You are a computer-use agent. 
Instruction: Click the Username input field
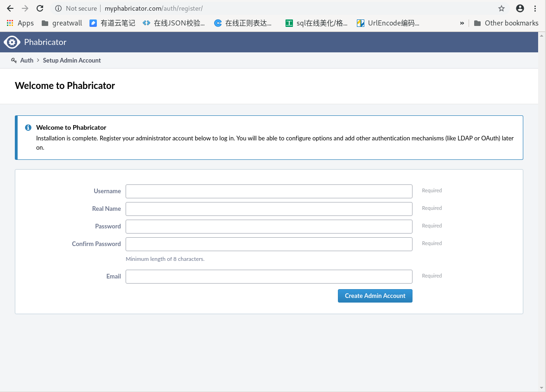click(269, 191)
